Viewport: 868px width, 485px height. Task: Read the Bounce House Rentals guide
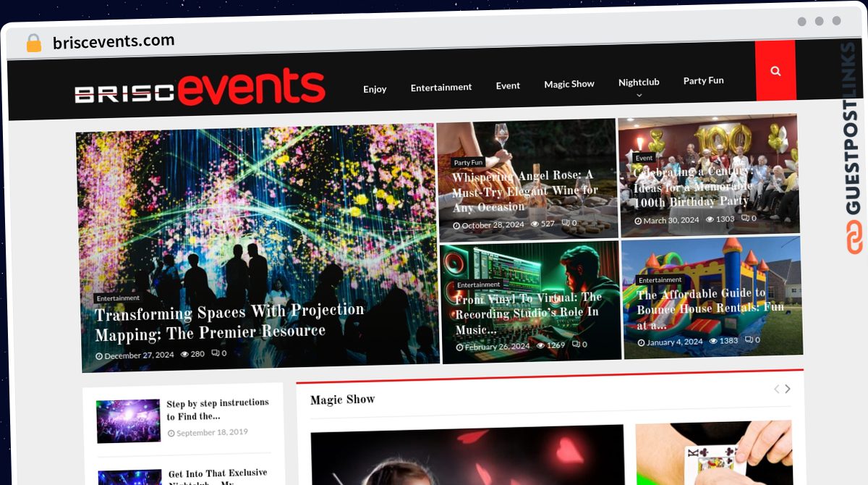(x=710, y=309)
